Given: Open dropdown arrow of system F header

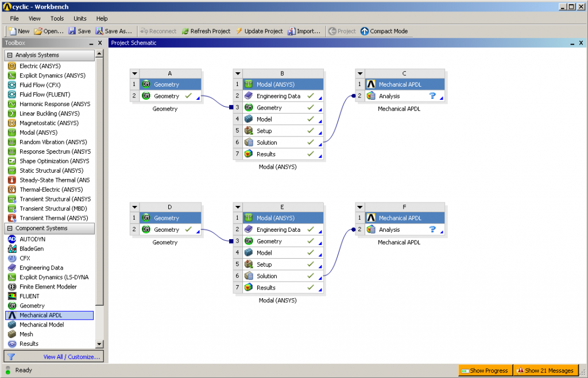Looking at the screenshot, I should 360,207.
